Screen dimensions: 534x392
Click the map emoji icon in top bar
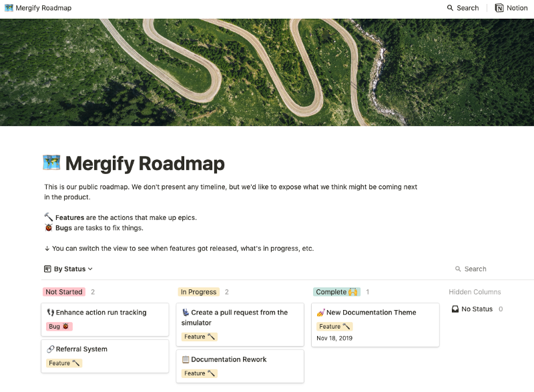9,8
